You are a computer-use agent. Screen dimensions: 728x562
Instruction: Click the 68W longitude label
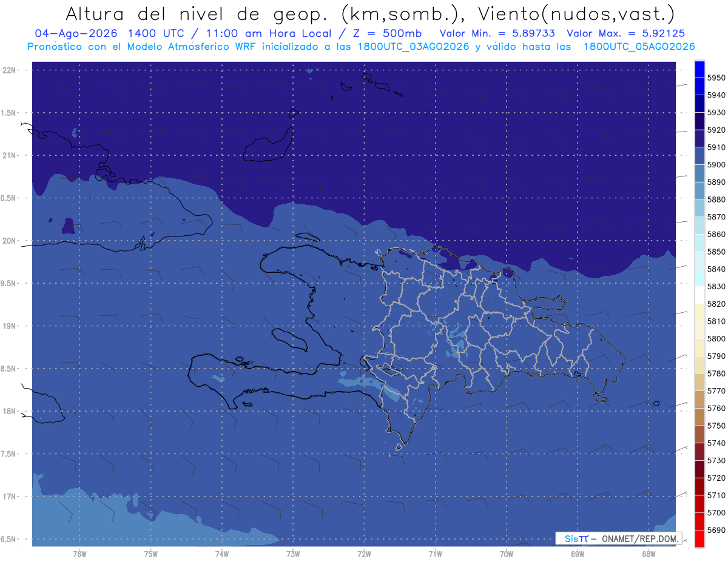649,554
